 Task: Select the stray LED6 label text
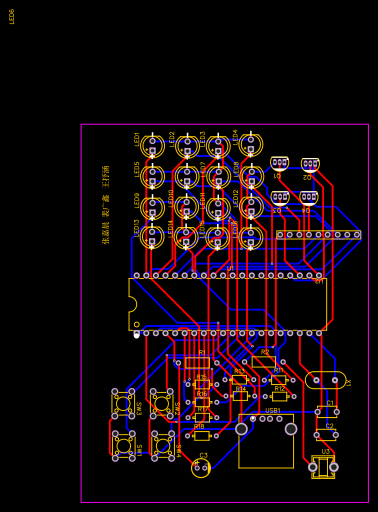[x=12, y=17]
